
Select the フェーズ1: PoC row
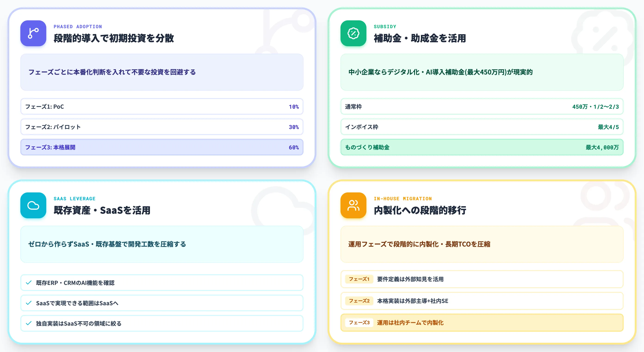coord(162,106)
